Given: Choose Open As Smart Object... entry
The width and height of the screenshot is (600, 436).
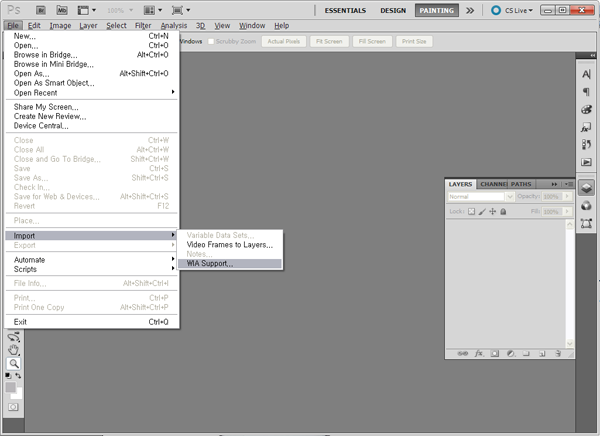Looking at the screenshot, I should click(x=91, y=83).
